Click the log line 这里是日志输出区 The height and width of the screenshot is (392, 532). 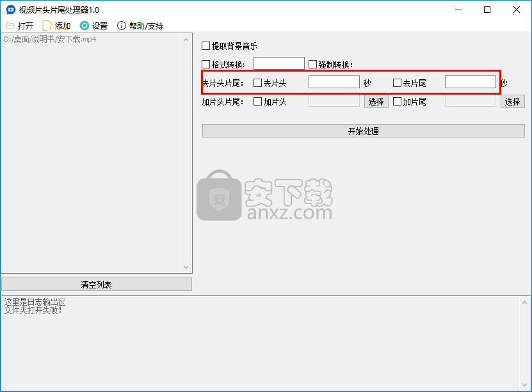[35, 302]
